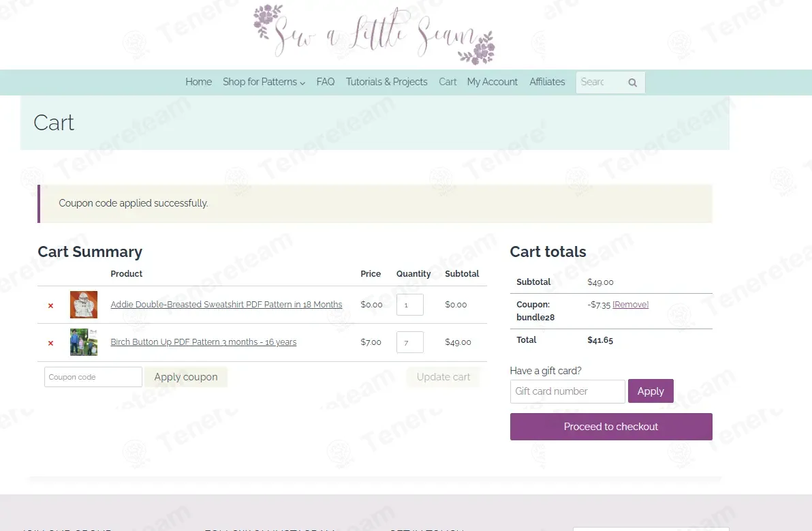Open the FAQ page
This screenshot has height=531, width=812.
[x=325, y=82]
